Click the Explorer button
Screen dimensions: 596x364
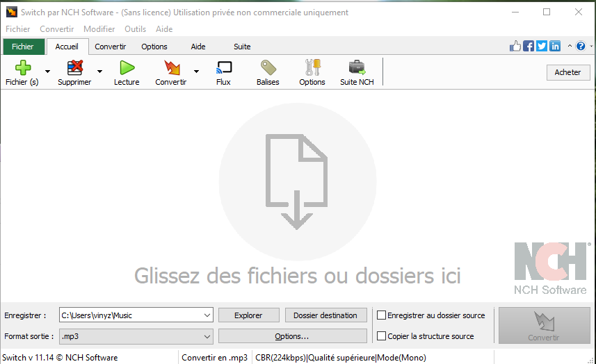(x=248, y=315)
